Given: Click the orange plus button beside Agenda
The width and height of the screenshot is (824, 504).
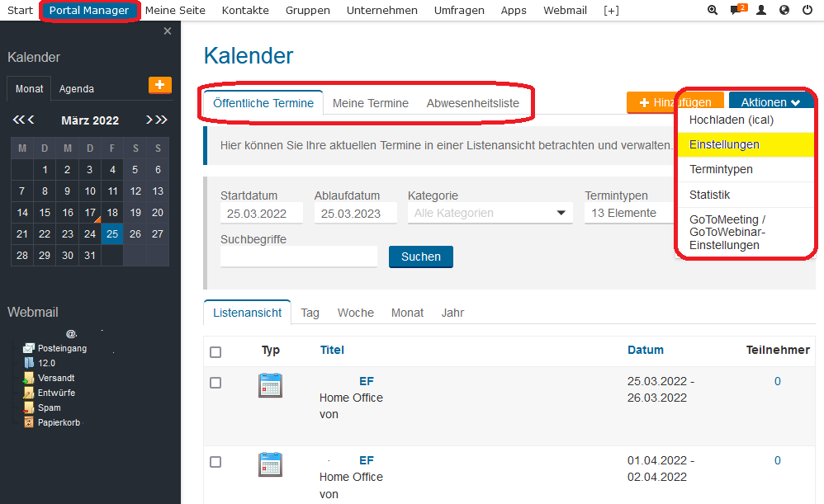Looking at the screenshot, I should click(159, 85).
